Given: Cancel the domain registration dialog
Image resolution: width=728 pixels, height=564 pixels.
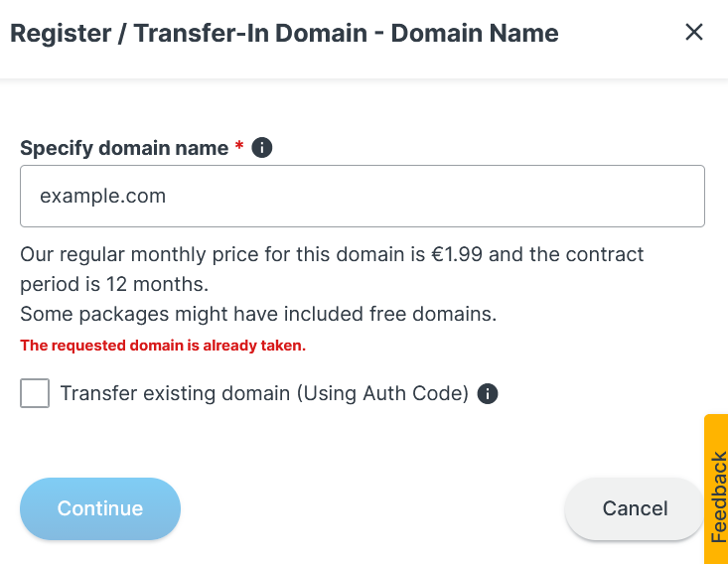Looking at the screenshot, I should pos(635,508).
